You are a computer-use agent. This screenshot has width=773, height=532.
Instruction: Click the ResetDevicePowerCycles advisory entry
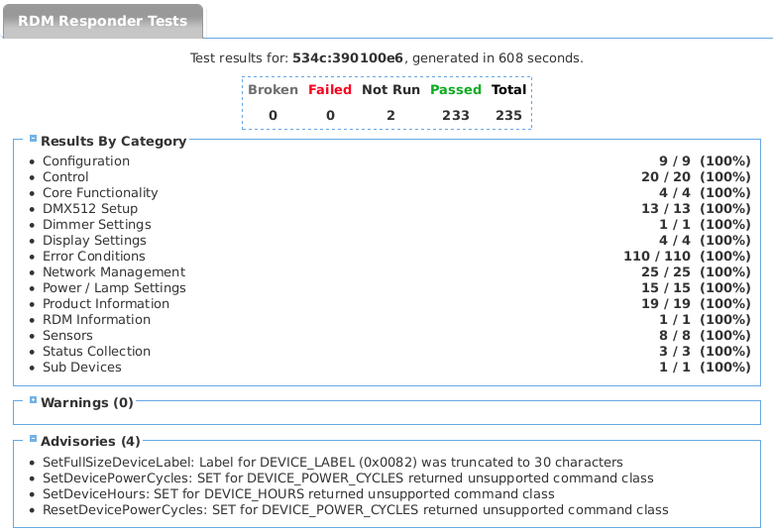(355, 509)
